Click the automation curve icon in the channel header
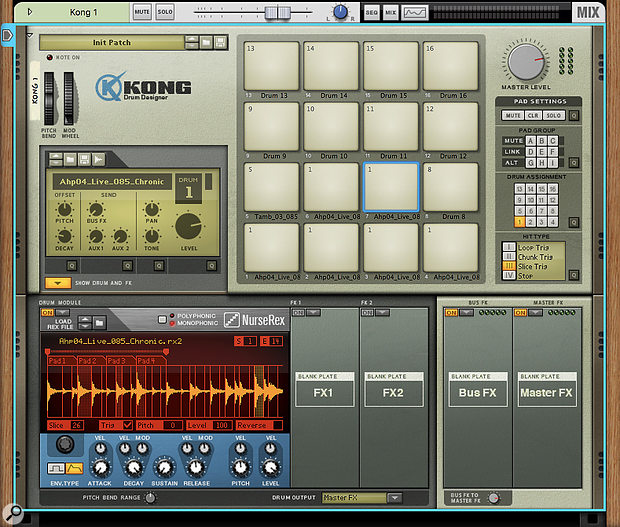This screenshot has height=527, width=620. [x=415, y=13]
